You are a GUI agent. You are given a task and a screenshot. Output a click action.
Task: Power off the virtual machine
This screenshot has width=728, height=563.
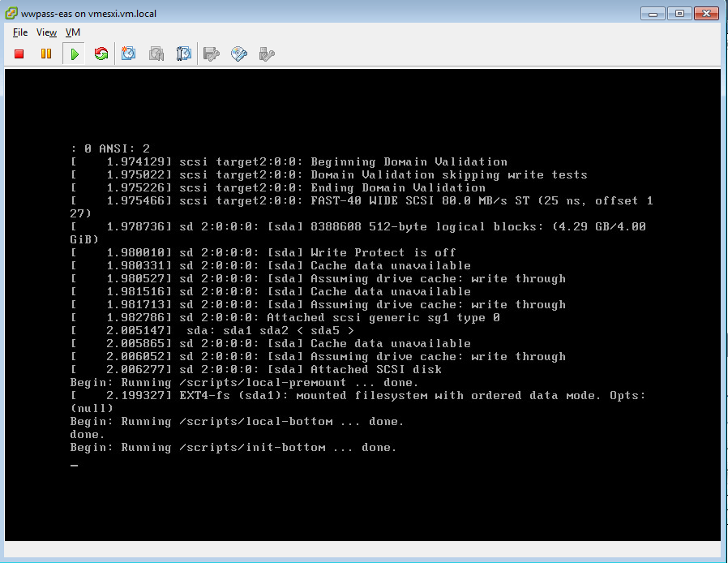17,53
